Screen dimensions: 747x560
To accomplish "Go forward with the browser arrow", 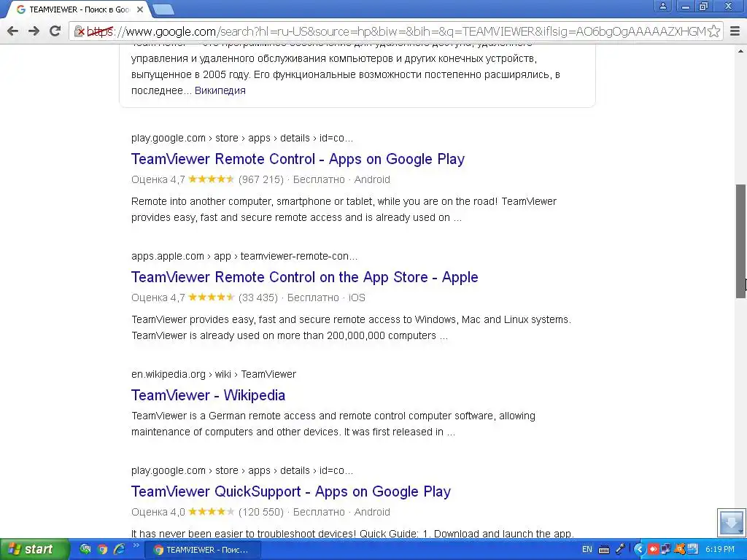I will [x=34, y=31].
